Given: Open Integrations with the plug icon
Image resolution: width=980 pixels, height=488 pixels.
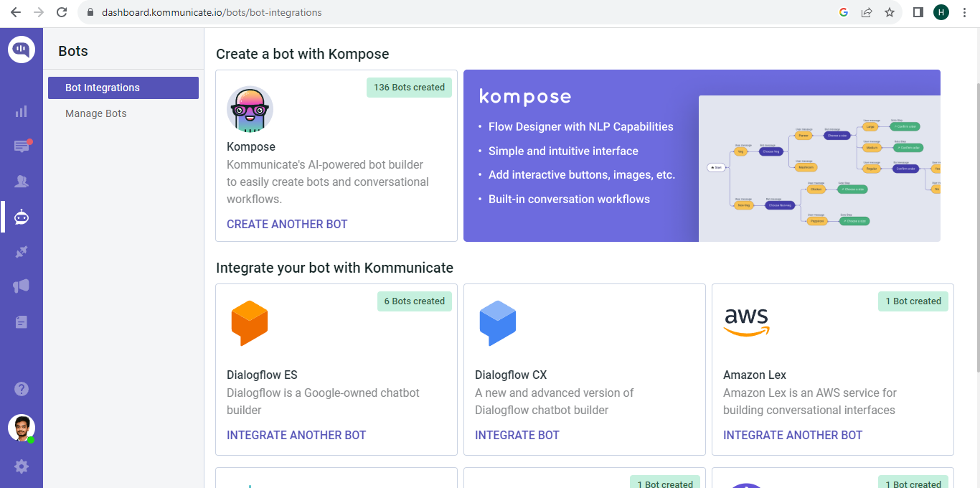Looking at the screenshot, I should click(x=22, y=251).
